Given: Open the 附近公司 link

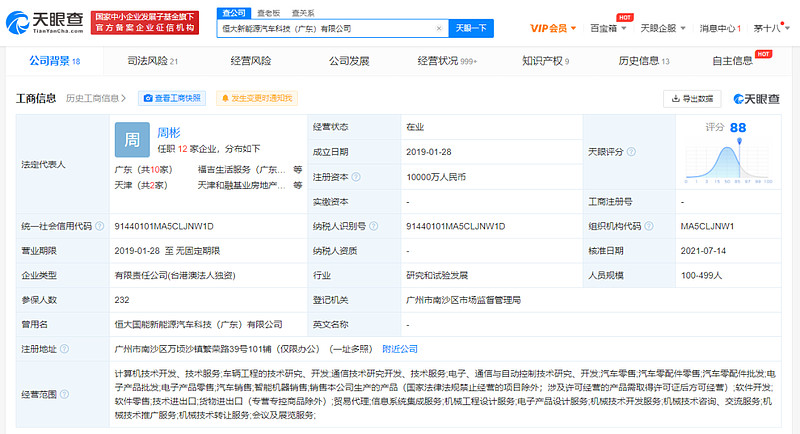Looking at the screenshot, I should 400,349.
